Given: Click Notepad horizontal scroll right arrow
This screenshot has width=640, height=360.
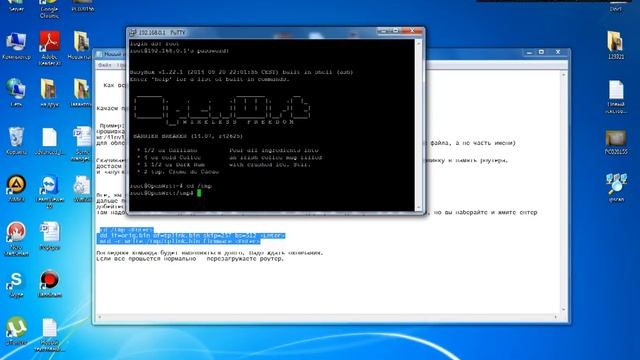Looking at the screenshot, I should coord(556,317).
